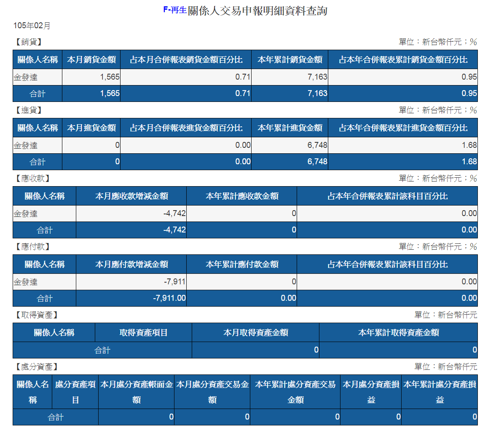Select the 7,163 value in 金發達 sales row
Viewport: 504px width, 430px height.
point(317,77)
